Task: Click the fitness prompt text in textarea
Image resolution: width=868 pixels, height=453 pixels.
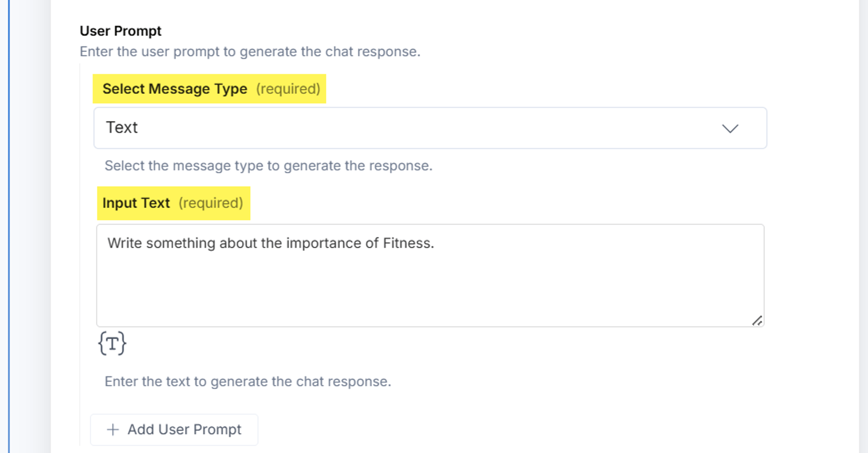Action: coord(271,243)
